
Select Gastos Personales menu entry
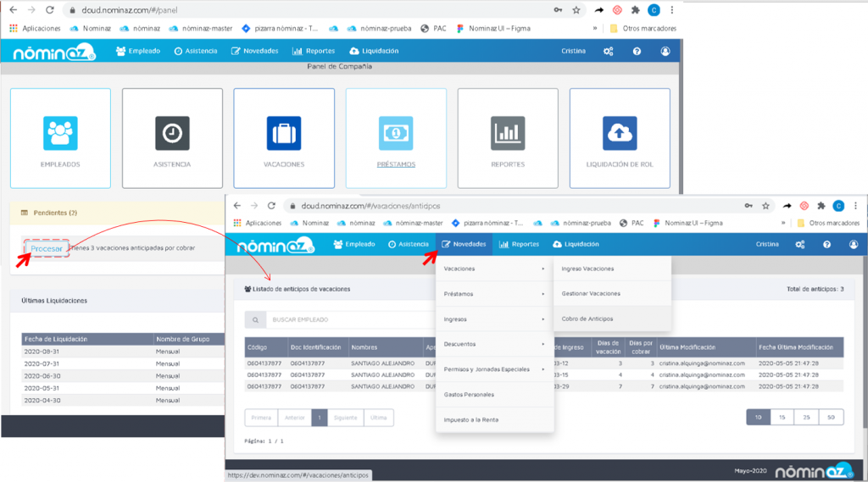coord(495,395)
